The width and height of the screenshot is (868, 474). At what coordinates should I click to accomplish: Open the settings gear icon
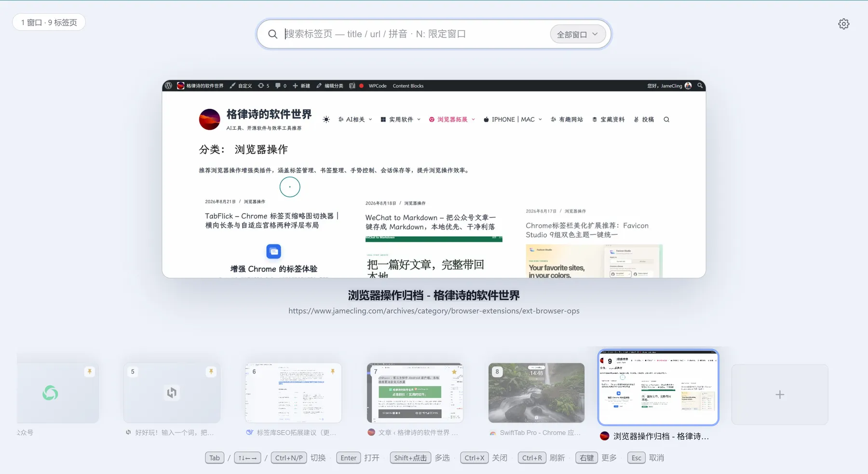(843, 24)
